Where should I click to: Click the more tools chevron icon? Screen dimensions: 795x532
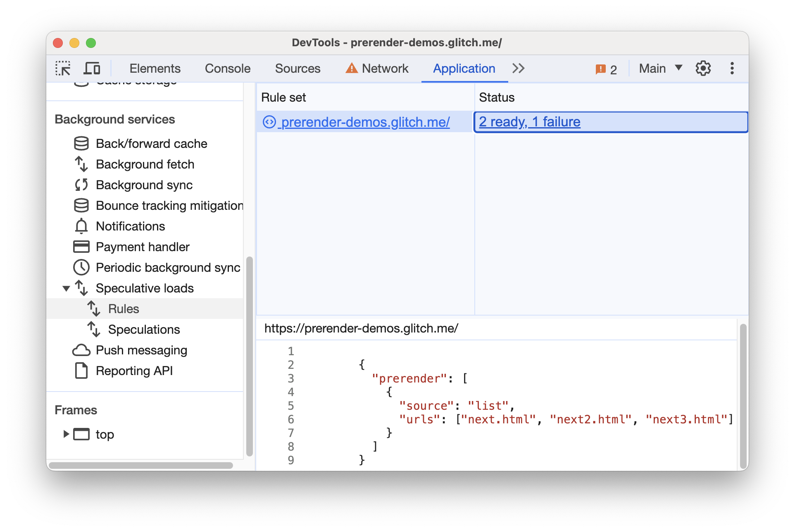(520, 67)
